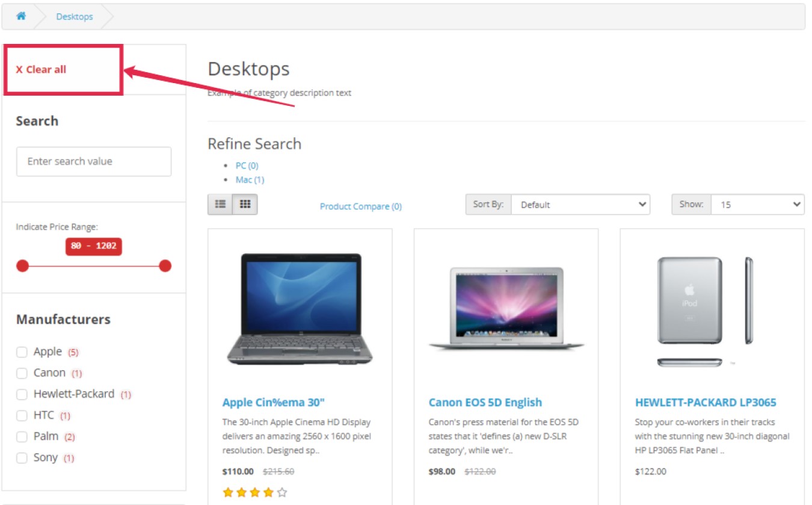This screenshot has width=812, height=505.
Task: Click the Hewlett-Packard LP3065 product image
Action: point(705,312)
